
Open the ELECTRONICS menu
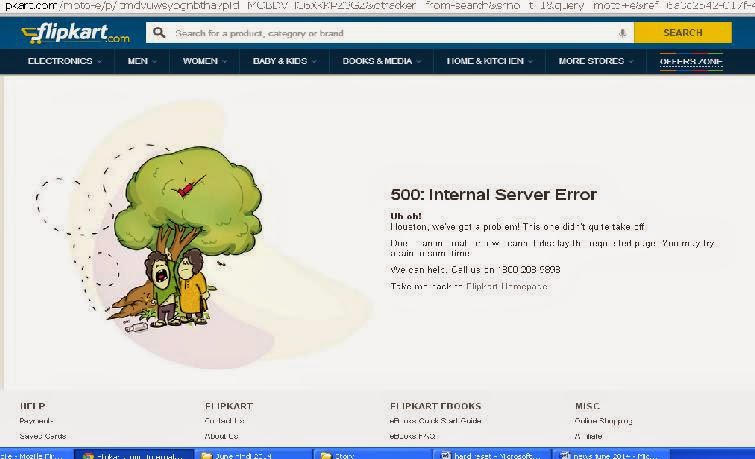coord(65,61)
